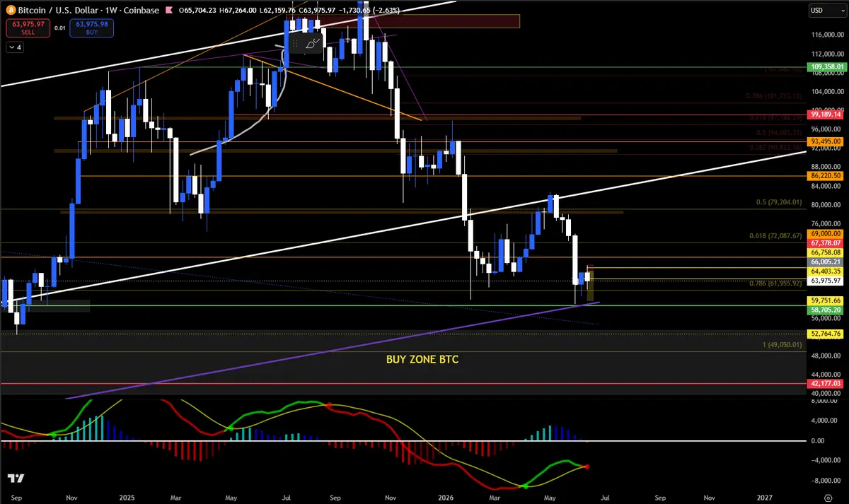
Task: Click the red 99,189.14 price label
Action: (826, 114)
